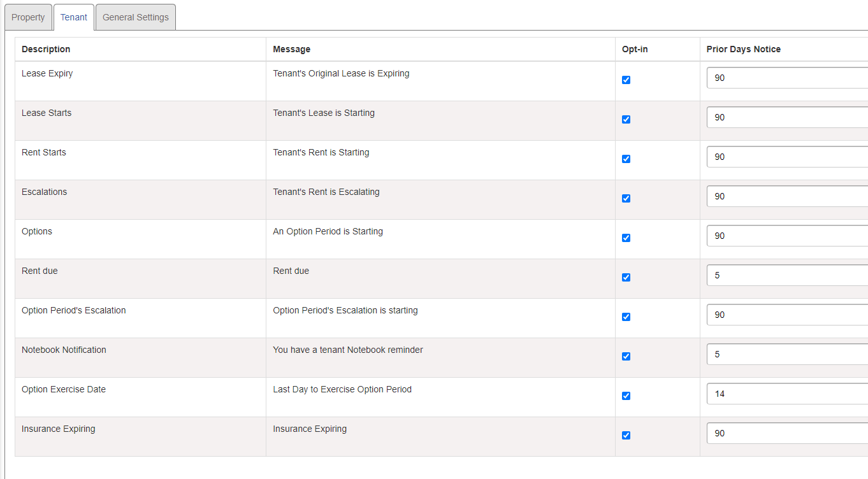
Task: Select 'Tenant's Original Lease is Expiring' message
Action: tap(341, 73)
